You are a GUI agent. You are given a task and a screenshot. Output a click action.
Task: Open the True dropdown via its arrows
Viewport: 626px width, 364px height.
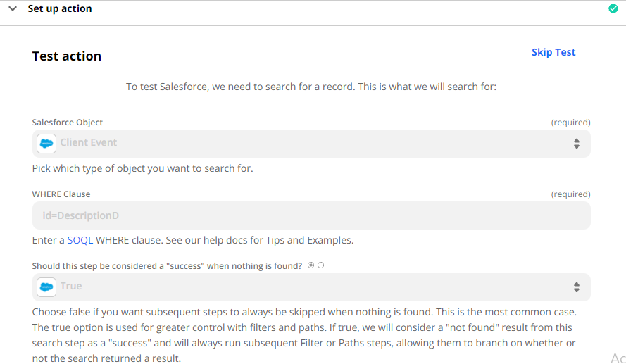point(576,287)
